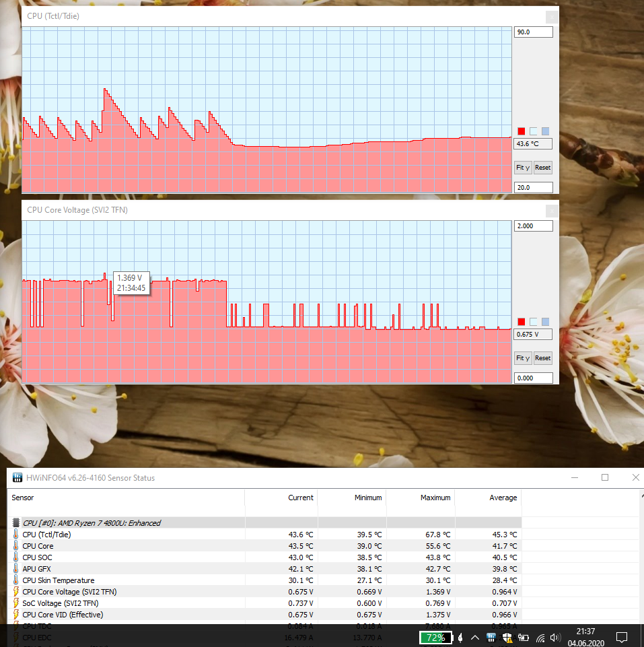Viewport: 644px width, 647px height.
Task: Click Reset in the CPU Core Voltage graph
Action: pyautogui.click(x=542, y=358)
